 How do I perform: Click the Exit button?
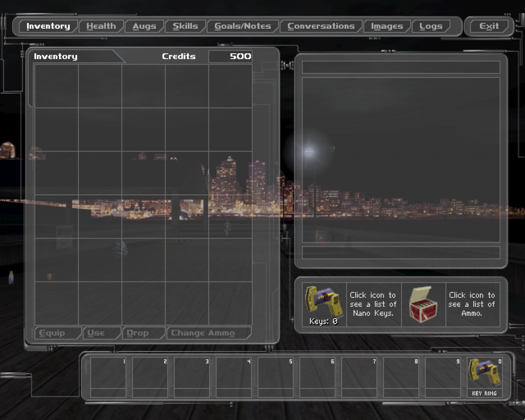[x=489, y=26]
